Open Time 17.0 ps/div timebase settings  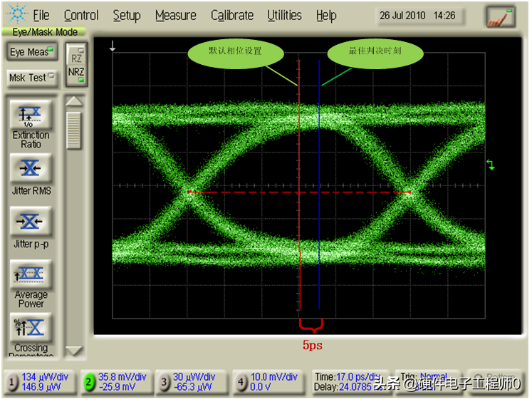[x=348, y=377]
